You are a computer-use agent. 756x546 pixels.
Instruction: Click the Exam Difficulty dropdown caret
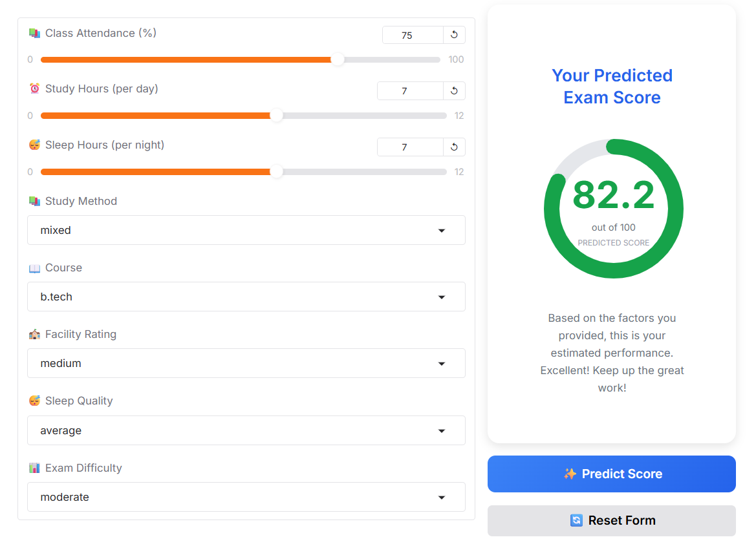click(442, 498)
